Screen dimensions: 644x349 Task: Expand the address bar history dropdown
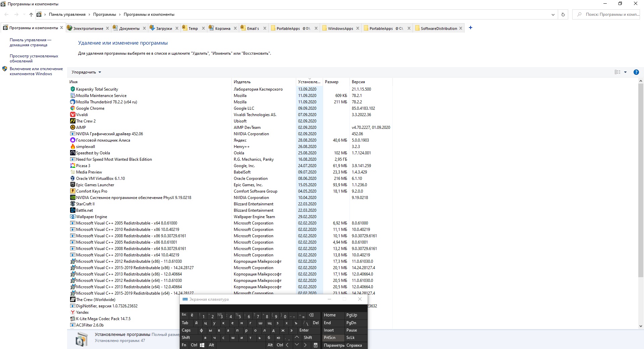pos(553,14)
